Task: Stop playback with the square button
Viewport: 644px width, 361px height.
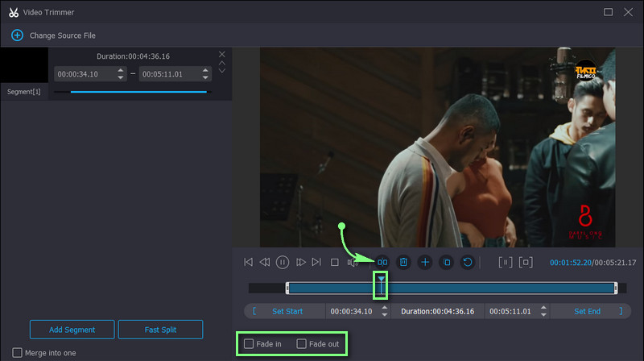Action: pyautogui.click(x=334, y=262)
